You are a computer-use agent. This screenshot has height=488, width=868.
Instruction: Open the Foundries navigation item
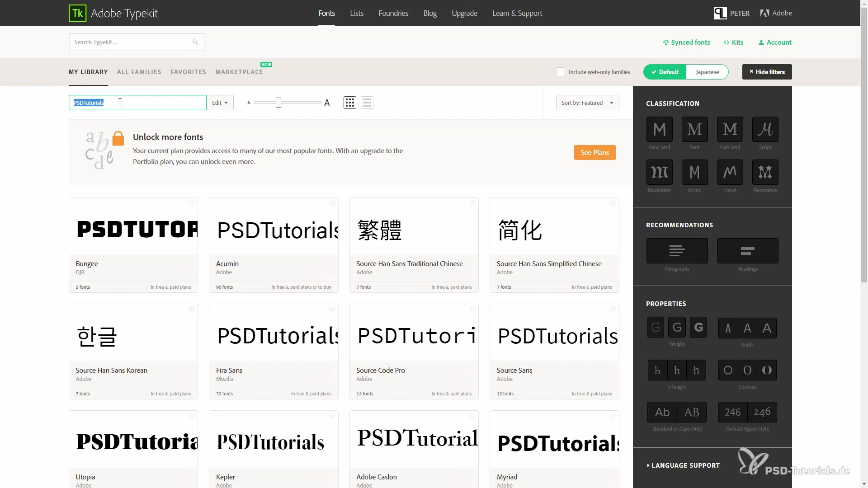[x=393, y=13]
